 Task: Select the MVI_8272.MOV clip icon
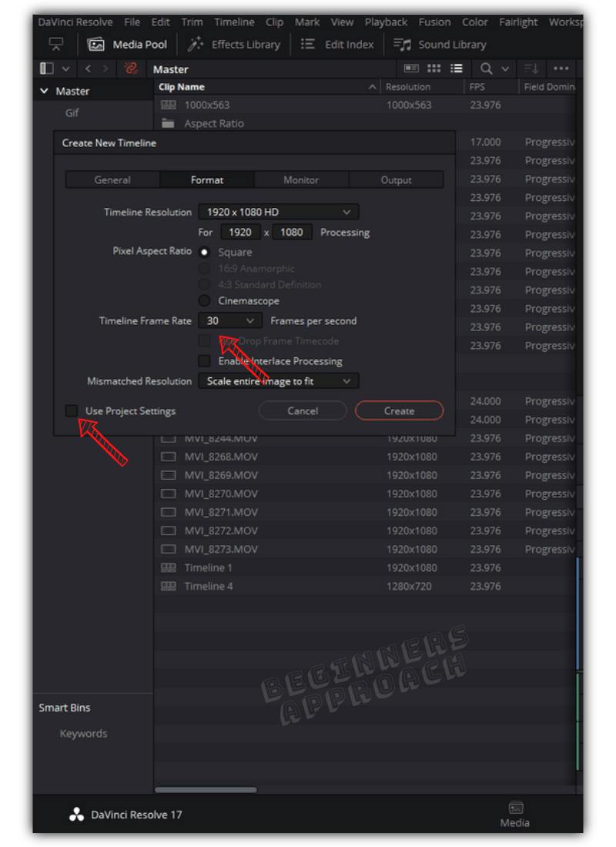[169, 531]
